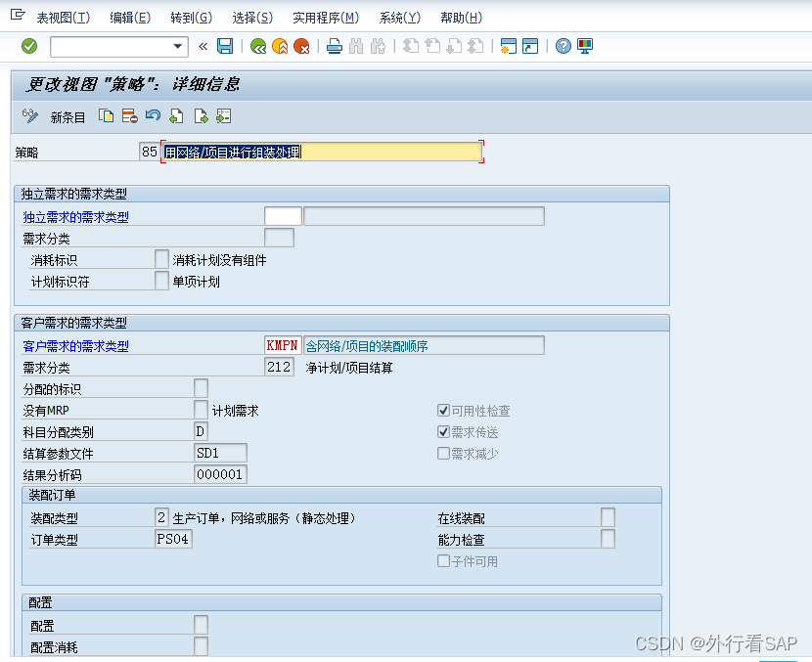Click the yellow Exit icon

[x=280, y=47]
